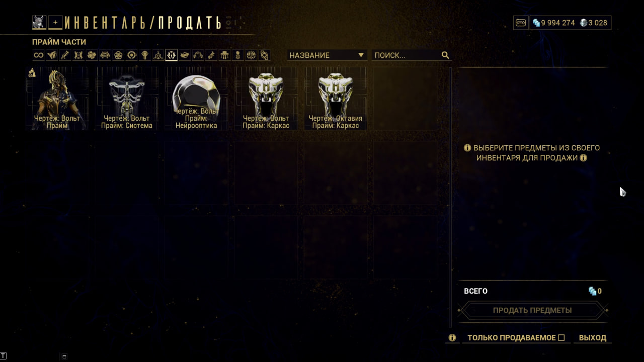Click the ВЫХОД button

click(x=593, y=338)
